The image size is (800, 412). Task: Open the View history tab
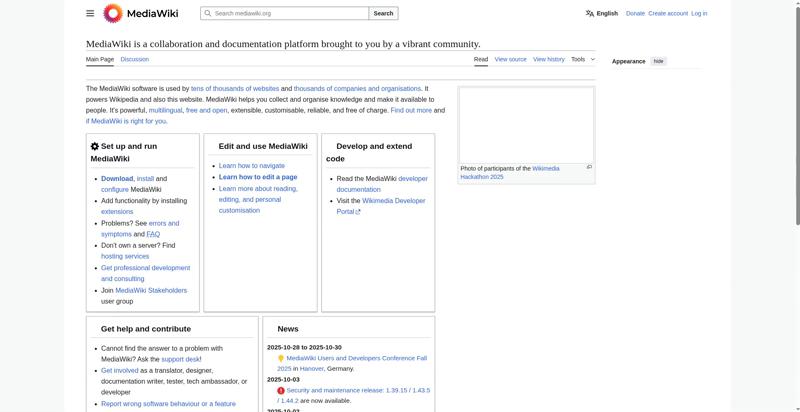point(548,59)
